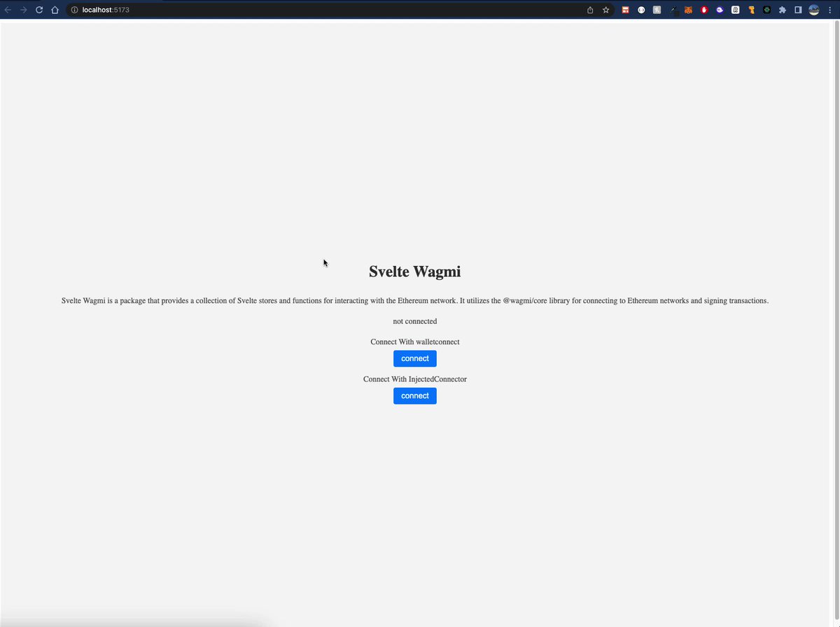Click the red hand blocker extension
Screen dimensions: 840x627
click(x=704, y=10)
